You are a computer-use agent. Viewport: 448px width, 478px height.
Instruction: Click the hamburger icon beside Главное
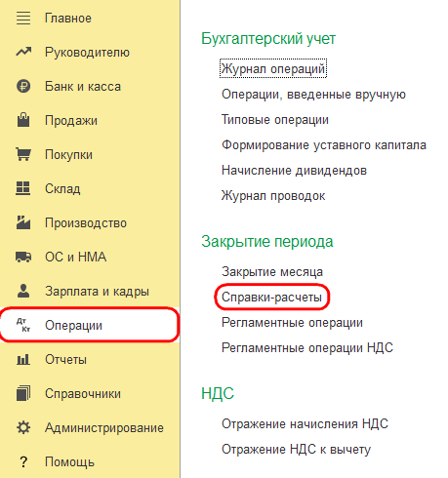point(23,19)
